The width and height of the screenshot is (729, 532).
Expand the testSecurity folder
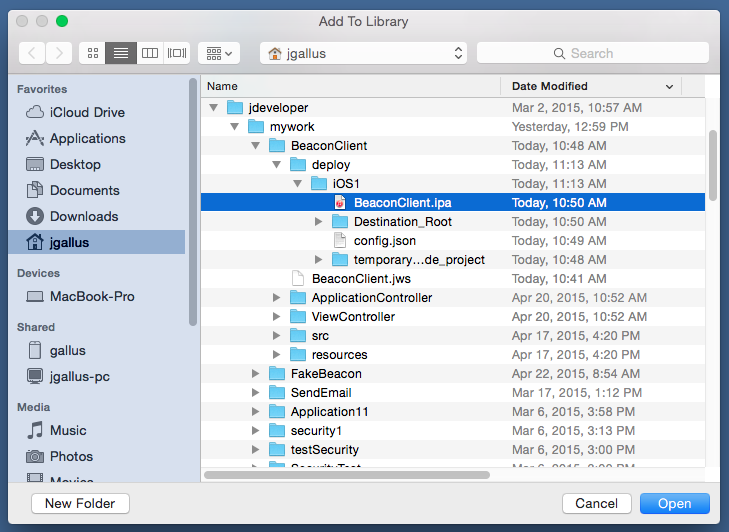[x=255, y=450]
